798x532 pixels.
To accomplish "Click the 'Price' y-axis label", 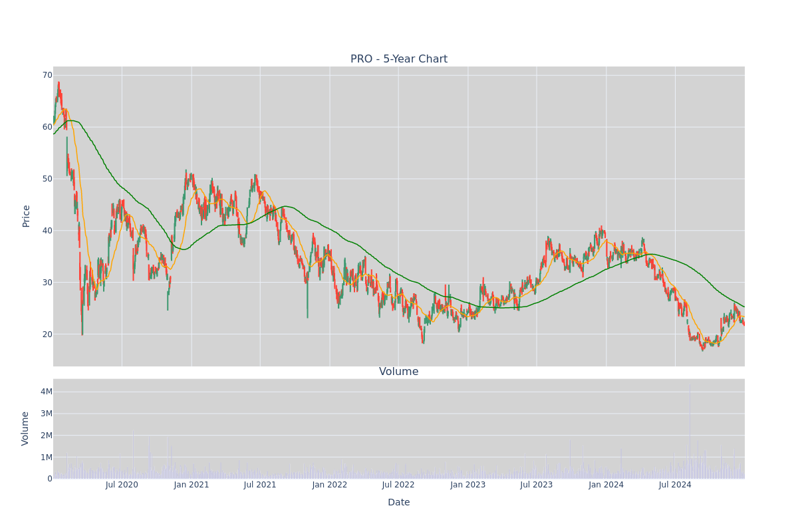I will click(x=27, y=216).
